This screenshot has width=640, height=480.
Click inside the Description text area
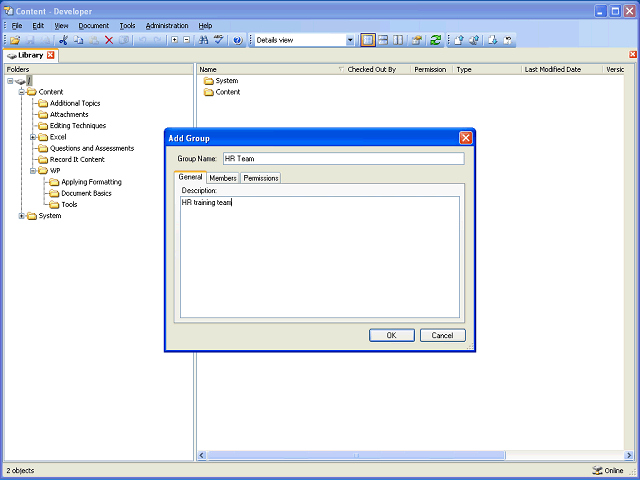pyautogui.click(x=320, y=257)
